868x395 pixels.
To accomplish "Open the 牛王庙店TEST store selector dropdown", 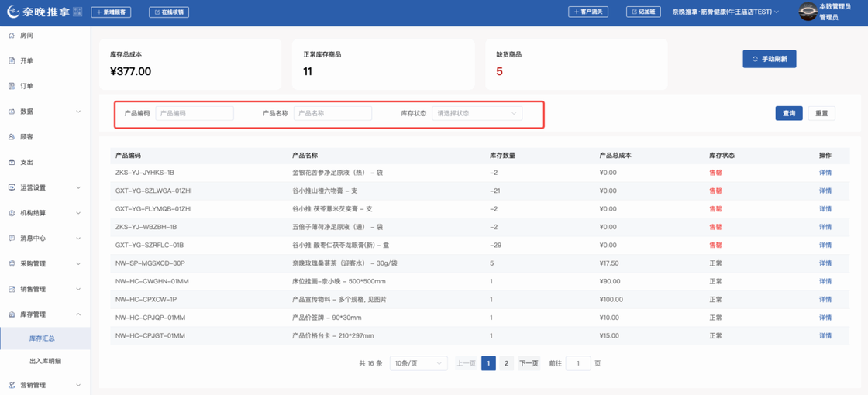I will [725, 12].
